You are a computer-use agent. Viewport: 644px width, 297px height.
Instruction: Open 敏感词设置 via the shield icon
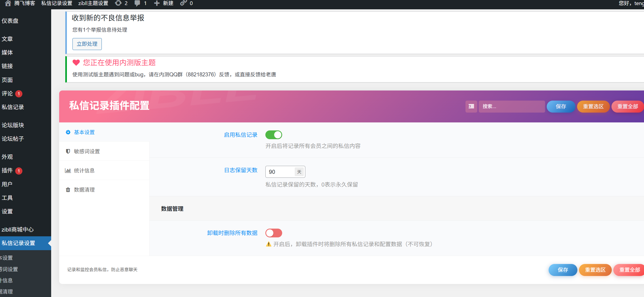click(68, 151)
